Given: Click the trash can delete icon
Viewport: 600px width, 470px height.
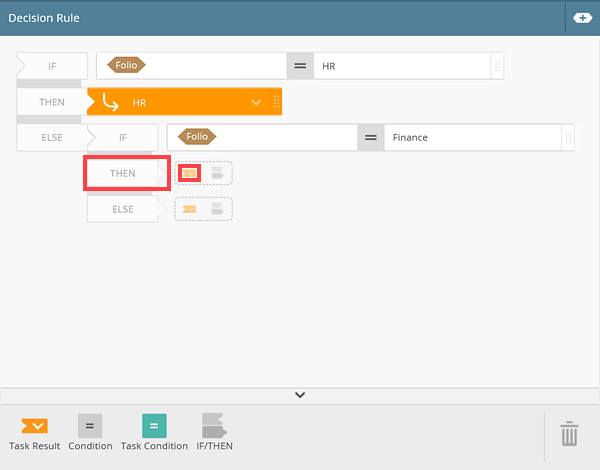Looking at the screenshot, I should pyautogui.click(x=569, y=434).
